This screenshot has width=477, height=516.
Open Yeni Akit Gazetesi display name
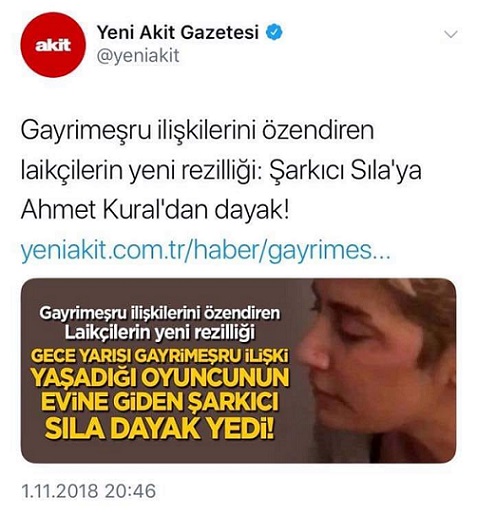pyautogui.click(x=178, y=32)
